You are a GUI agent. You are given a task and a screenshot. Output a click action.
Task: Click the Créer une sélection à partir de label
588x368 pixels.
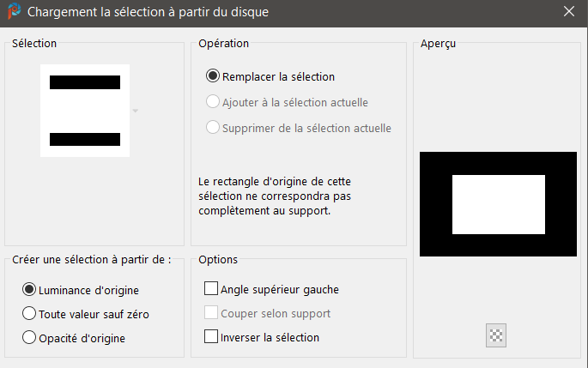coord(92,260)
